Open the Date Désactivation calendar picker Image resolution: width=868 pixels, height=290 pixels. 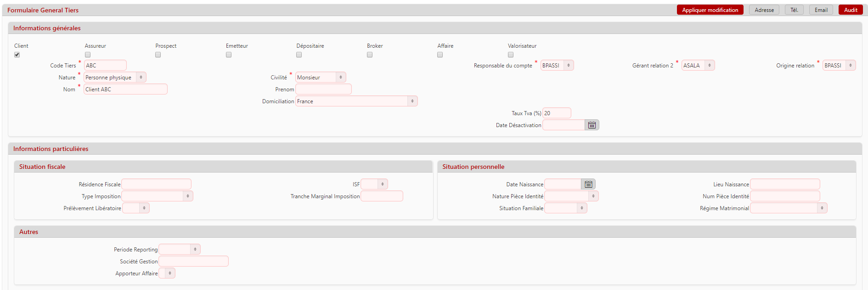592,125
